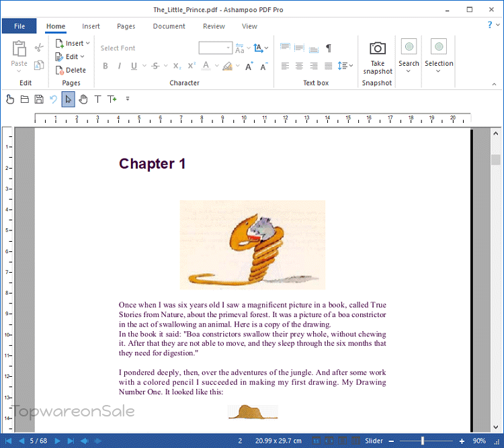The height and width of the screenshot is (448, 504).
Task: Undo the last action
Action: coord(53,99)
